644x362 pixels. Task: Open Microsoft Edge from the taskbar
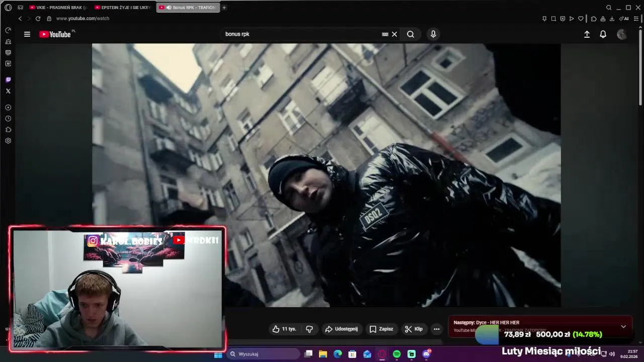click(338, 354)
